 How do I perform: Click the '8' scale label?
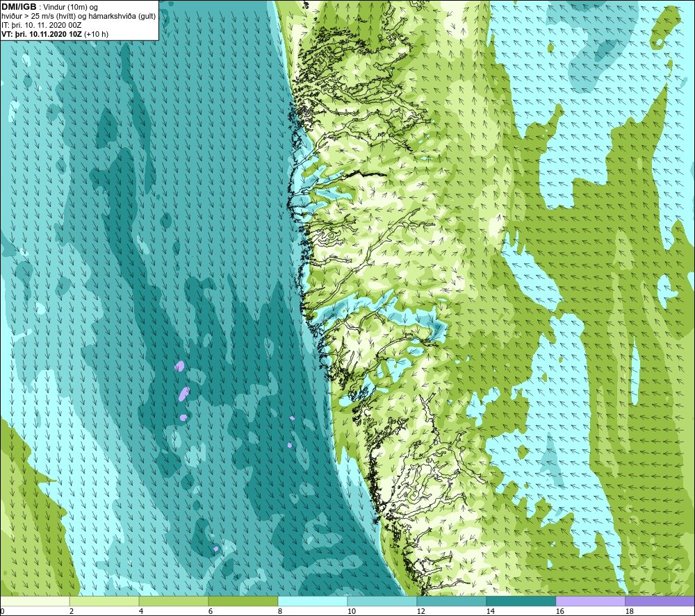pyautogui.click(x=280, y=611)
